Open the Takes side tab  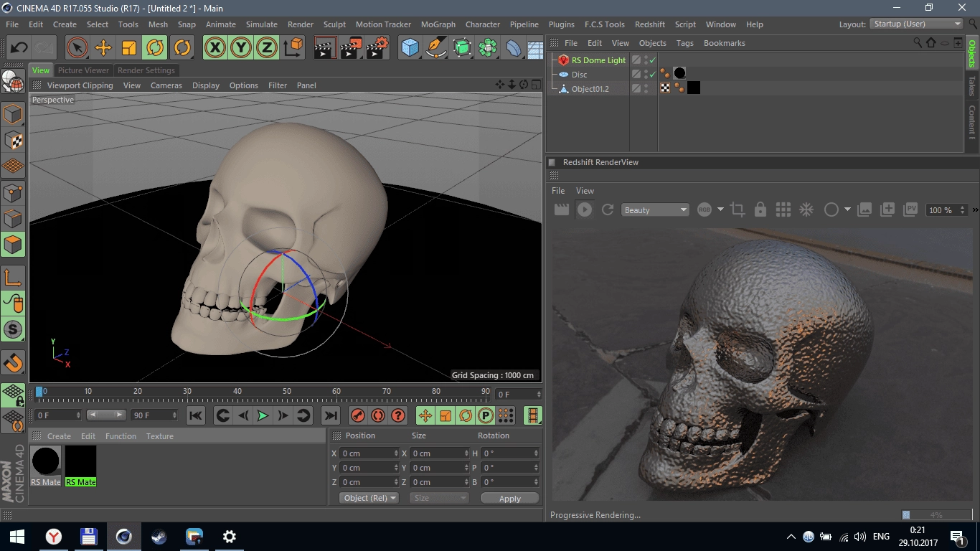(x=972, y=87)
